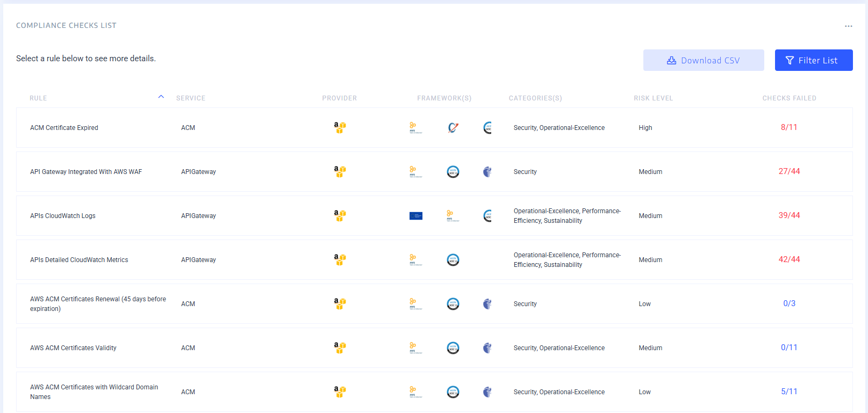Image resolution: width=868 pixels, height=413 pixels.
Task: Click Well-Architected icon in API Gateway WAF row
Action: tap(415, 172)
